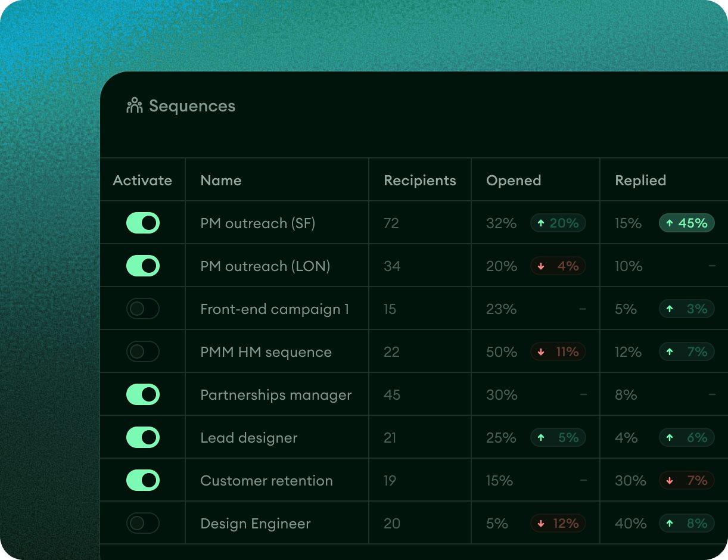Click the 20% opened increase badge
Image resolution: width=728 pixels, height=560 pixels.
[x=558, y=223]
